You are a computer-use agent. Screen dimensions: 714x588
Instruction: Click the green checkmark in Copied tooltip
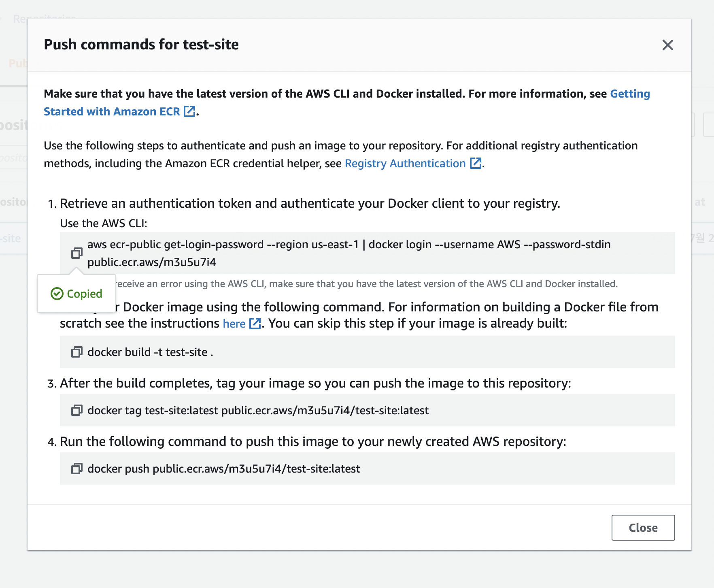coord(57,294)
